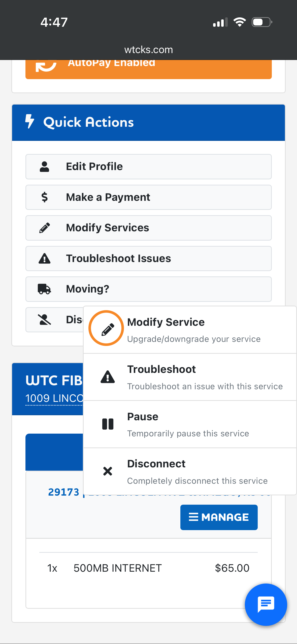This screenshot has height=644, width=297.
Task: Click the orange-circled Modify Service pencil icon
Action: coord(106,328)
